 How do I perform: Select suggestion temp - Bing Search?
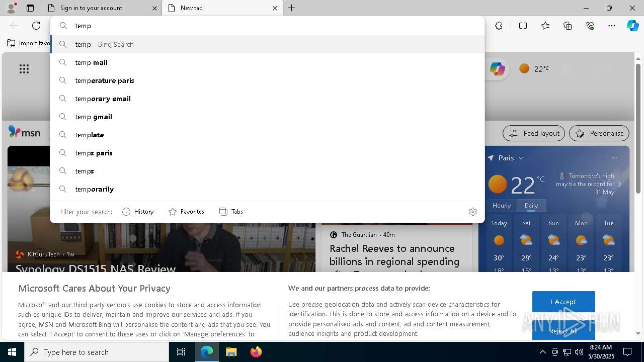pyautogui.click(x=267, y=44)
